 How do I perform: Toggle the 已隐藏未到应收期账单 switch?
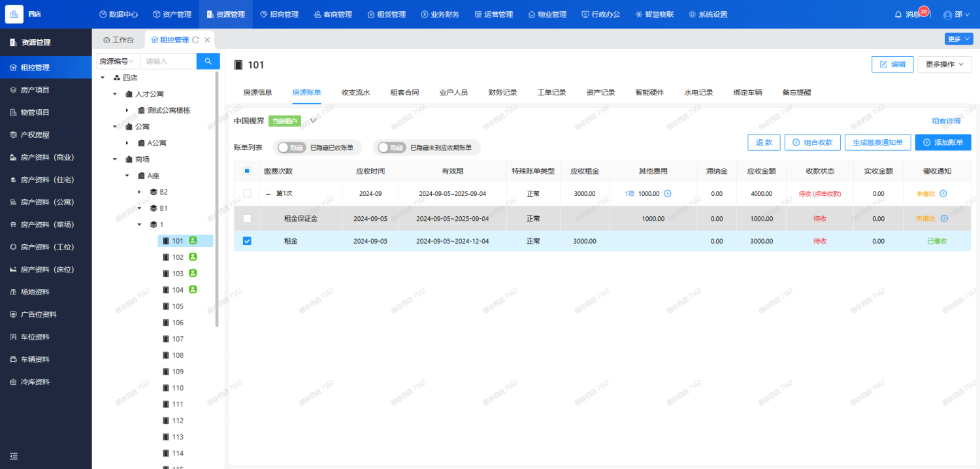[x=392, y=148]
